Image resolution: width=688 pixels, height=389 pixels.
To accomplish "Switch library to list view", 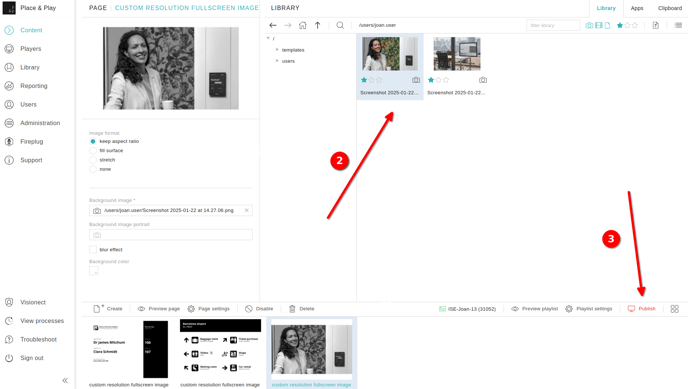I will (x=678, y=25).
